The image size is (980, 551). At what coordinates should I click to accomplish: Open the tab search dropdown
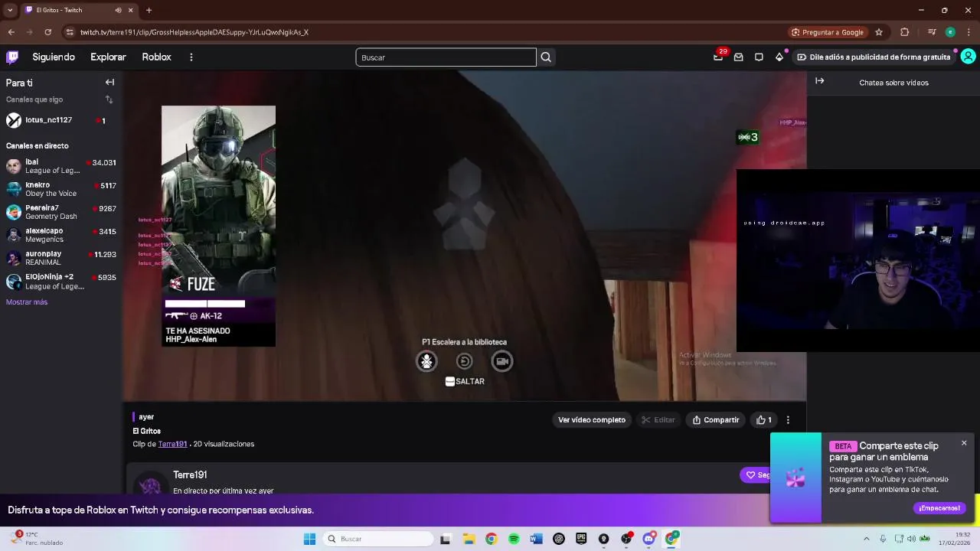[x=10, y=10]
